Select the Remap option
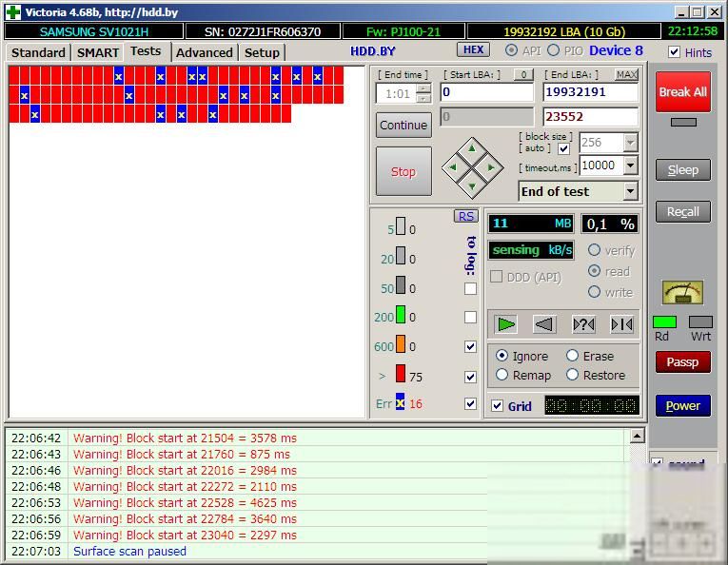This screenshot has width=728, height=565. [502, 375]
